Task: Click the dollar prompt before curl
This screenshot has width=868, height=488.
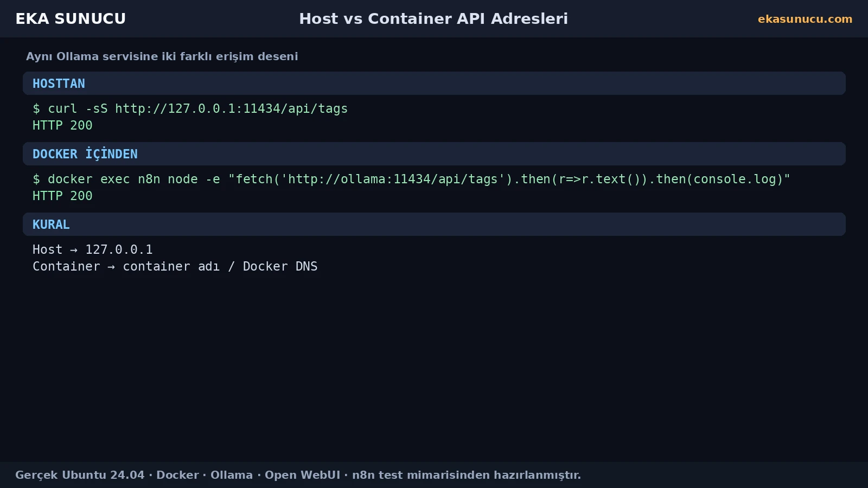Action: pyautogui.click(x=36, y=108)
